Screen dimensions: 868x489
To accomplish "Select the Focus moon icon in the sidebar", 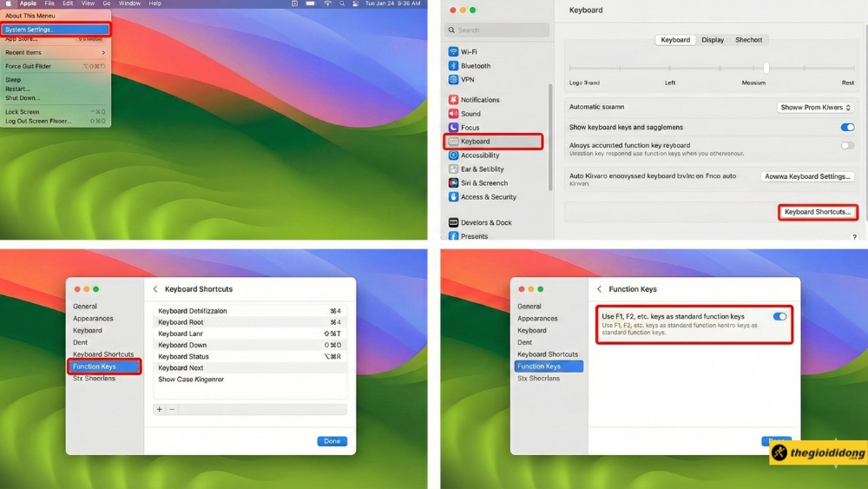I will 453,128.
